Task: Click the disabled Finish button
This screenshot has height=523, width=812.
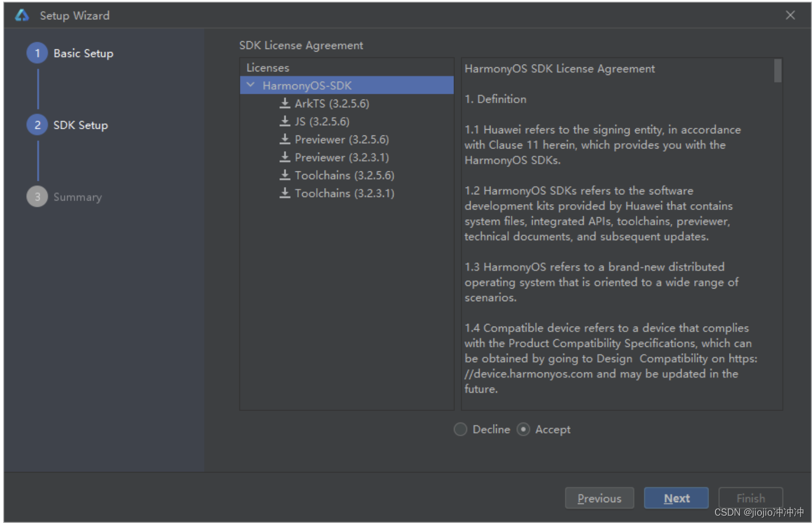Action: click(x=751, y=498)
